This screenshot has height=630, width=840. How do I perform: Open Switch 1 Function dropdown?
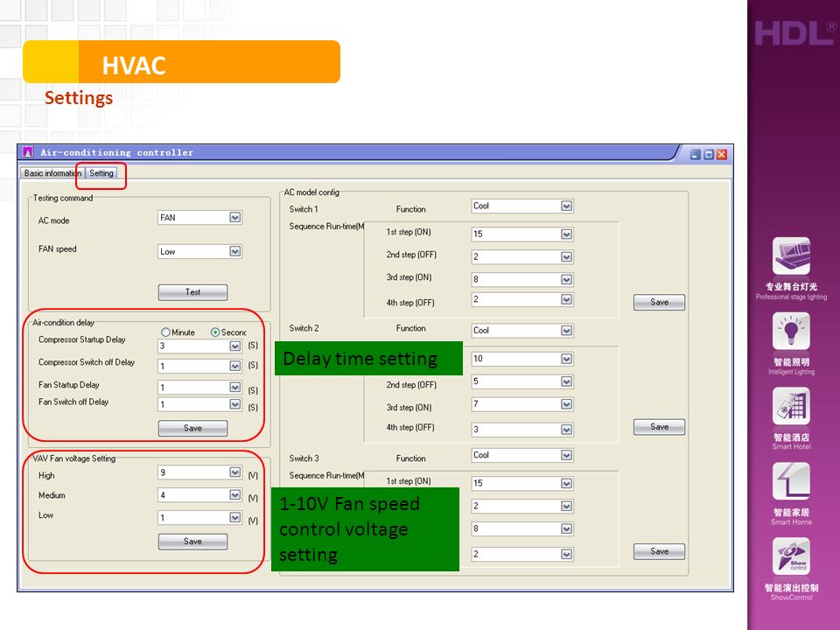tap(566, 206)
